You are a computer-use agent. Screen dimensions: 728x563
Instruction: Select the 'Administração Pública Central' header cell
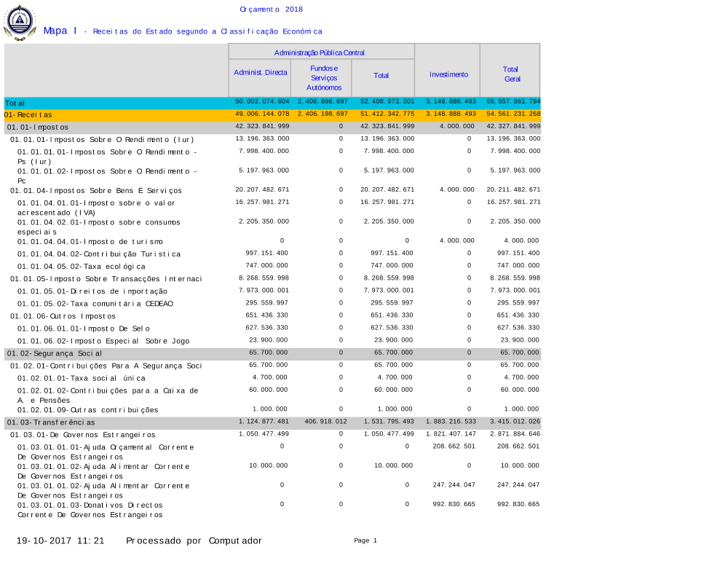pos(320,52)
